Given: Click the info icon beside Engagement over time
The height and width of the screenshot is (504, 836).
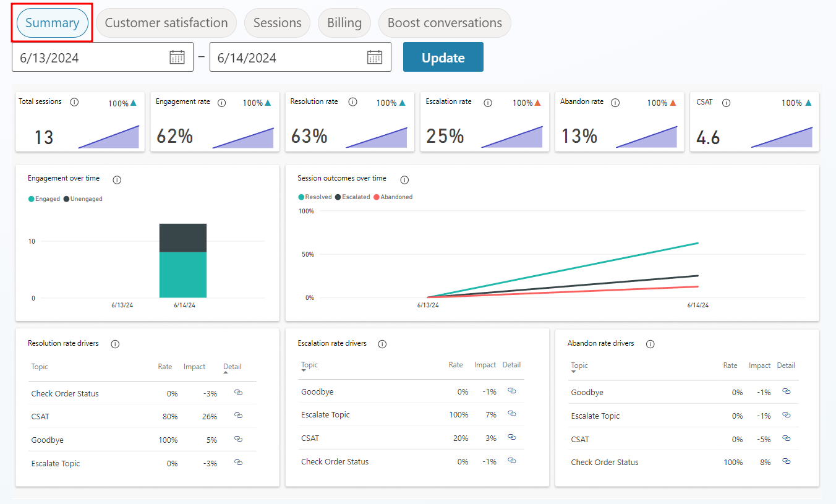Looking at the screenshot, I should point(117,179).
